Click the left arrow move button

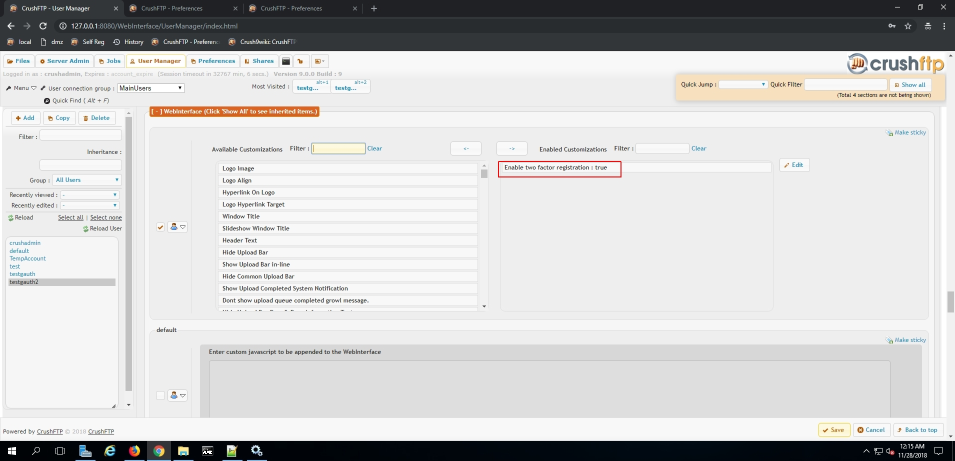click(466, 149)
